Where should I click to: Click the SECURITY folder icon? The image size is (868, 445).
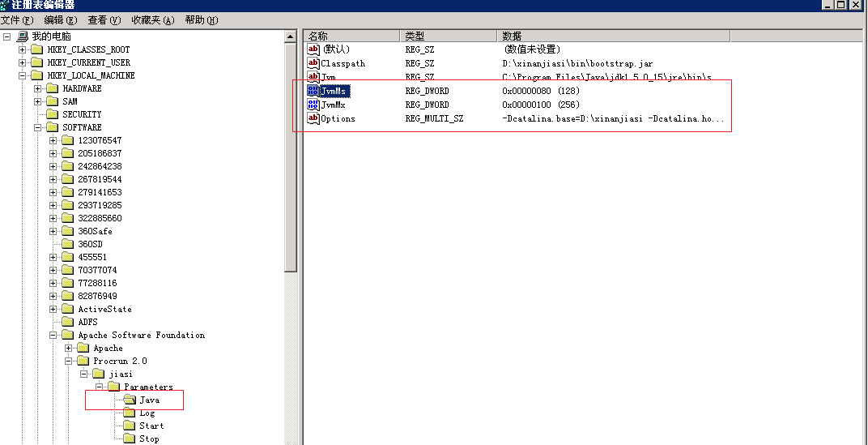point(52,114)
